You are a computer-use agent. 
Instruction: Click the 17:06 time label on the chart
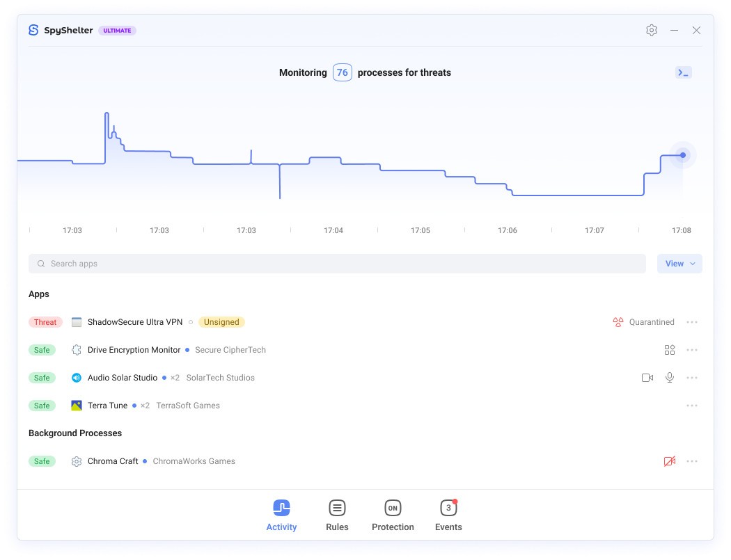click(x=508, y=231)
